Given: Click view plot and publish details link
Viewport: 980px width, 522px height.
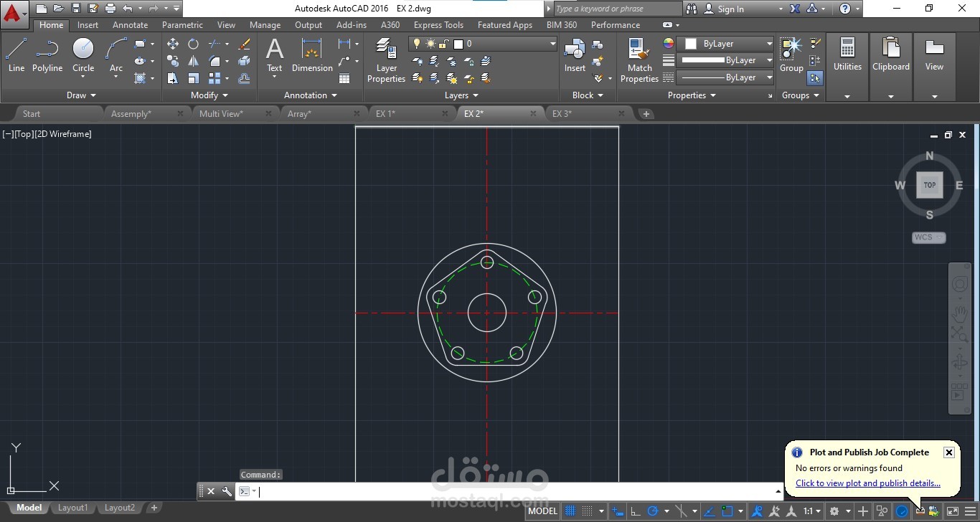Looking at the screenshot, I should (868, 483).
